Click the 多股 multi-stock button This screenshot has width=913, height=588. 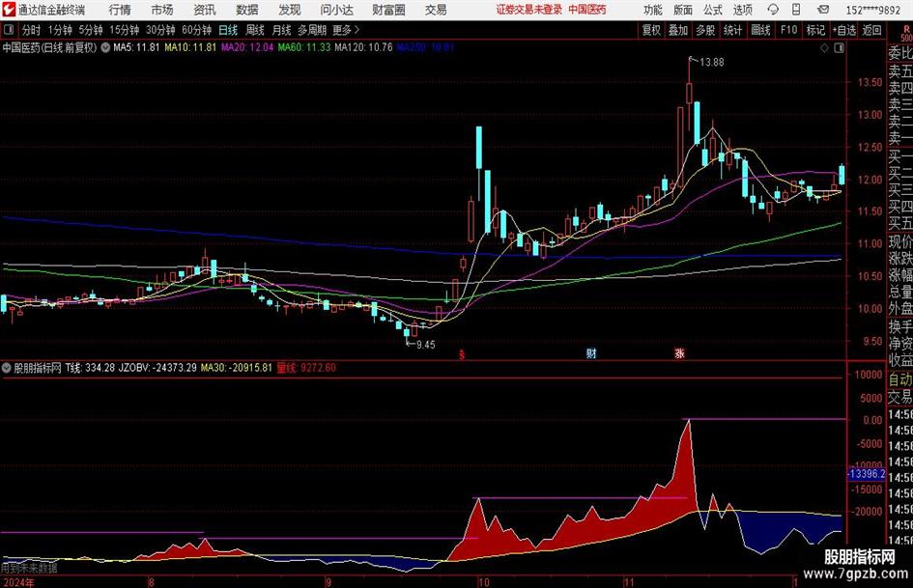click(705, 30)
